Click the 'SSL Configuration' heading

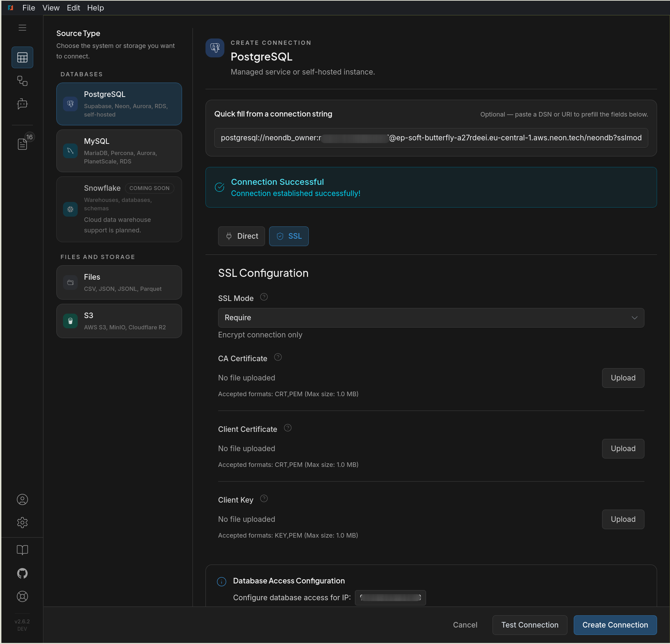point(263,273)
